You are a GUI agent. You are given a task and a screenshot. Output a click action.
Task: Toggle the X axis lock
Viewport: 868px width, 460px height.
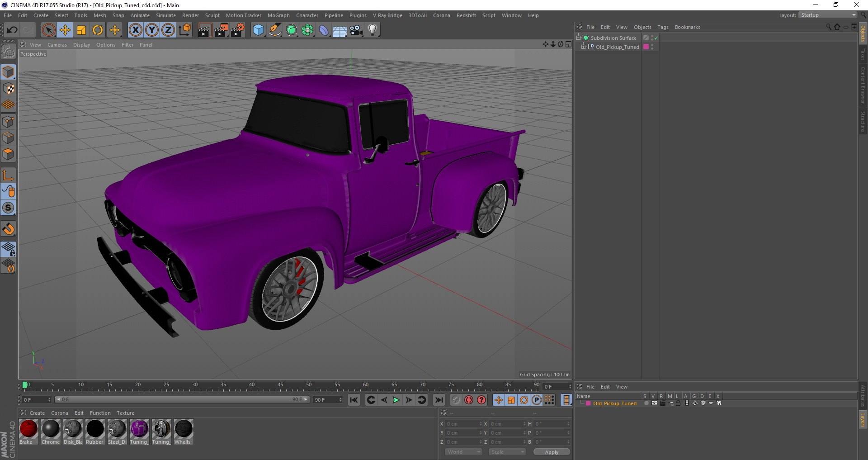coord(135,30)
